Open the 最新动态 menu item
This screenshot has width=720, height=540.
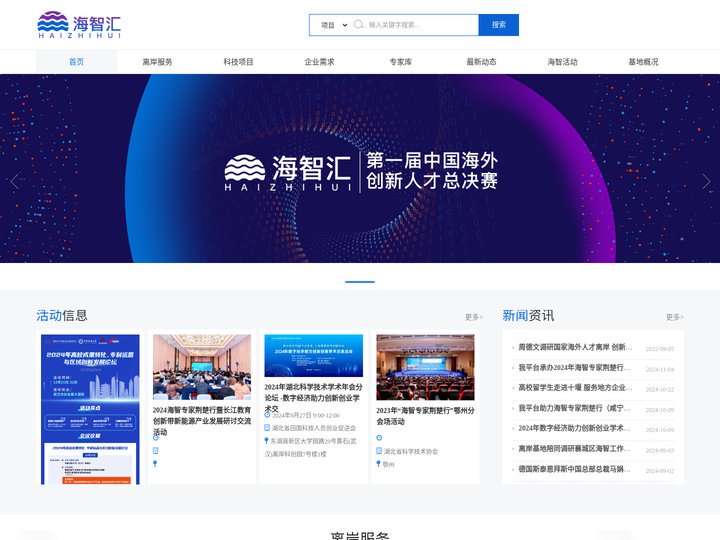481,62
